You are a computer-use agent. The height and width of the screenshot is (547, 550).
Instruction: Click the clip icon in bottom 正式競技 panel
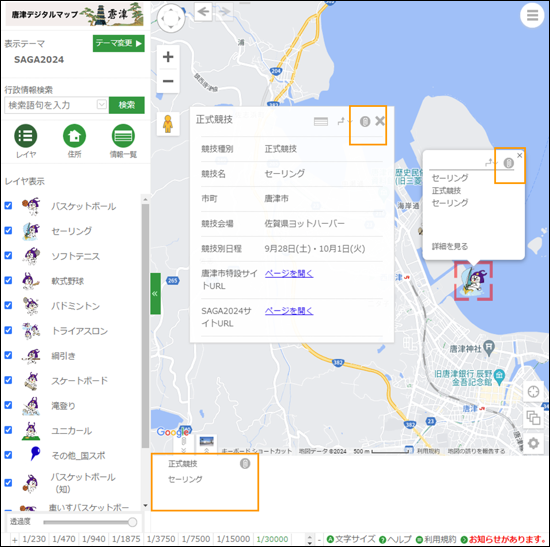(x=245, y=464)
